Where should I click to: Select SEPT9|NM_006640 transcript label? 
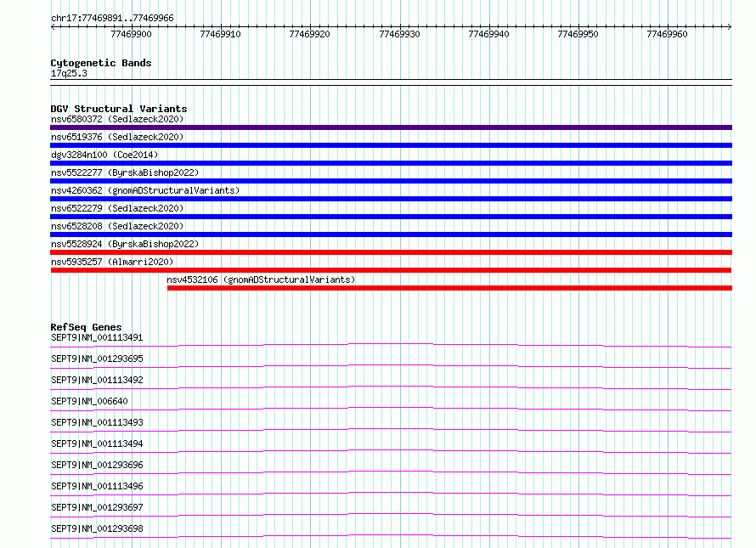(89, 401)
